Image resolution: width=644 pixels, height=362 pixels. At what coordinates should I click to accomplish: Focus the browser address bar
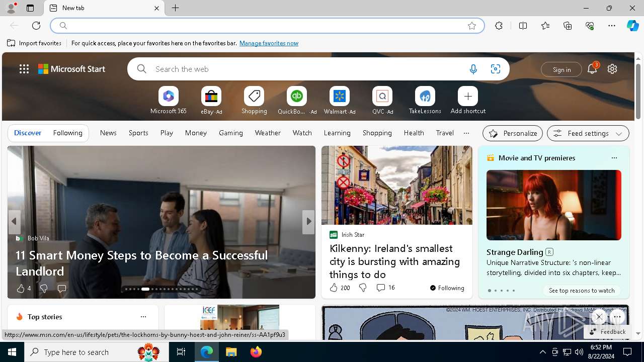(x=267, y=26)
